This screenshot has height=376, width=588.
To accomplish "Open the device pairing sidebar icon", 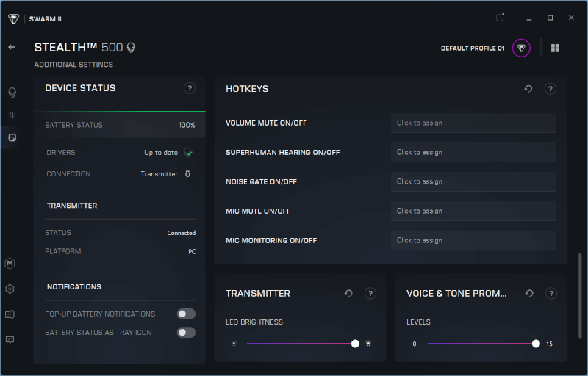I will click(x=10, y=314).
